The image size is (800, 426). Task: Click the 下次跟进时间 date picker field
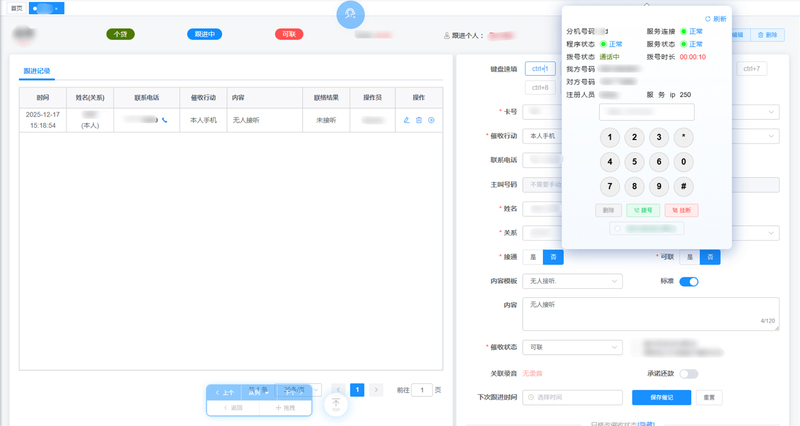[574, 398]
